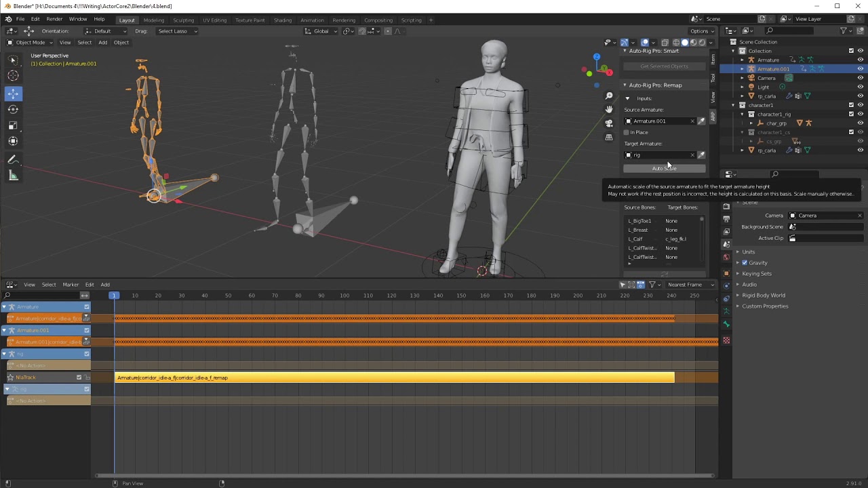Click frame 100 on the timeline ruler
This screenshot has height=488, width=868.
coord(344,296)
